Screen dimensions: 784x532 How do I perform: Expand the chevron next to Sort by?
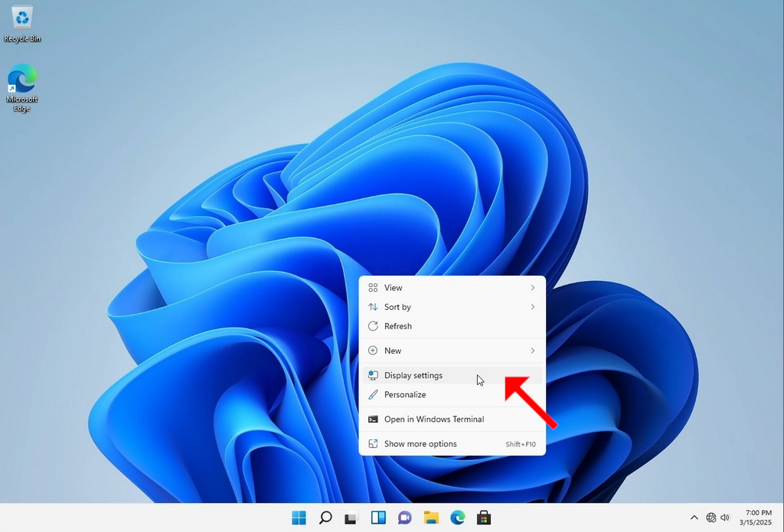tap(533, 307)
